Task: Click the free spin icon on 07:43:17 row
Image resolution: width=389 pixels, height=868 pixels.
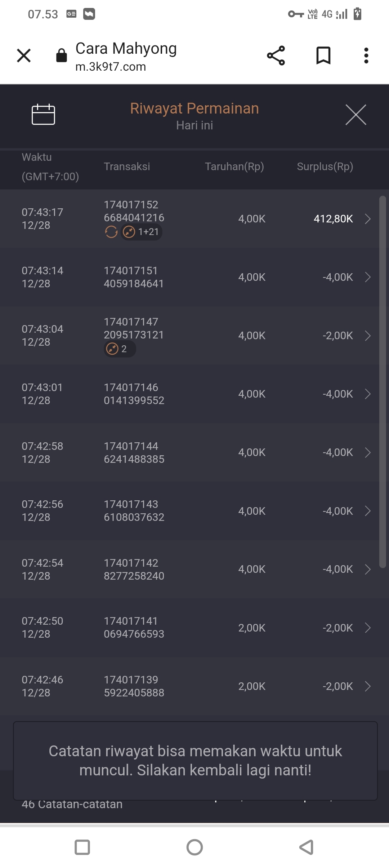Action: pyautogui.click(x=111, y=232)
